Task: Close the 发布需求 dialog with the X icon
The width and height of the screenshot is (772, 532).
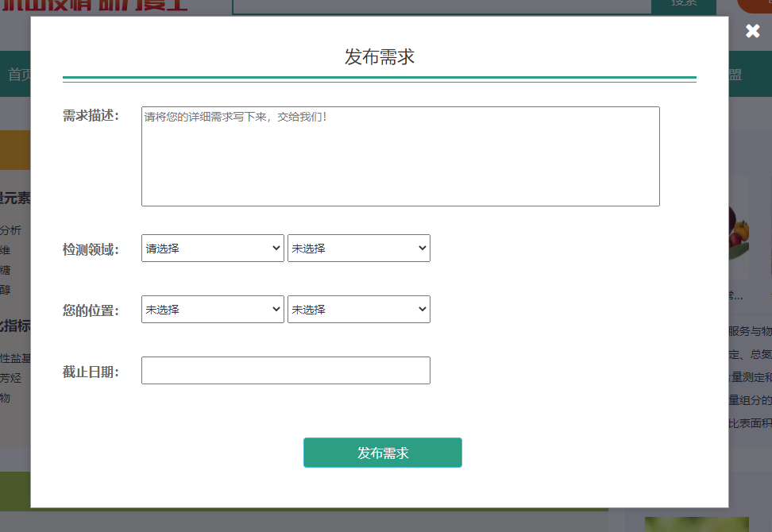Action: (752, 32)
